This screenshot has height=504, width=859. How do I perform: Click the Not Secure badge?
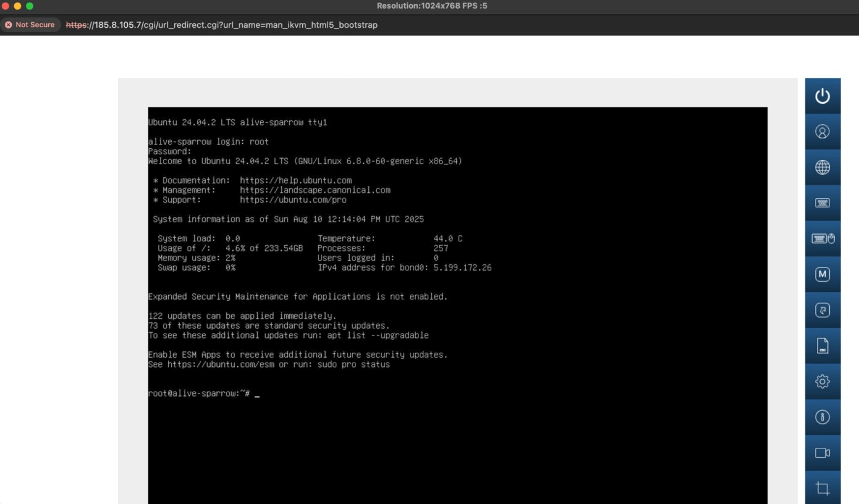point(30,25)
